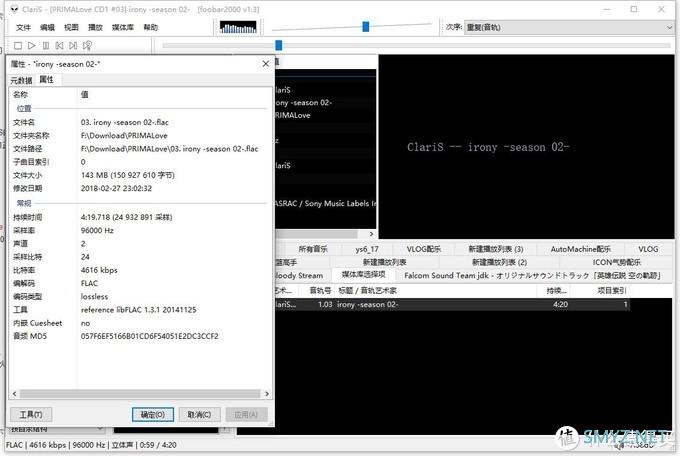Click the horizontal scrollbar right arrow in dialog
Image resolution: width=680 pixels, height=456 pixels.
coord(267,394)
